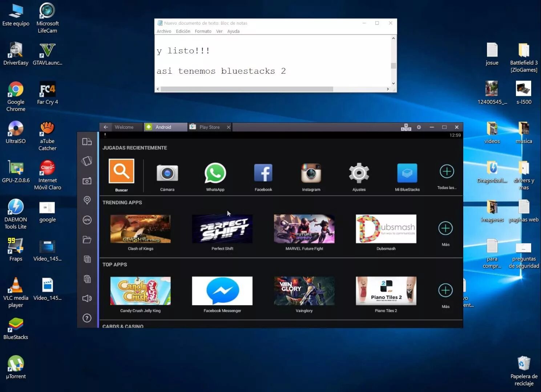Viewport: 541px width, 392px height.
Task: Select Microsoft LifeCam desktop icon
Action: [x=47, y=18]
